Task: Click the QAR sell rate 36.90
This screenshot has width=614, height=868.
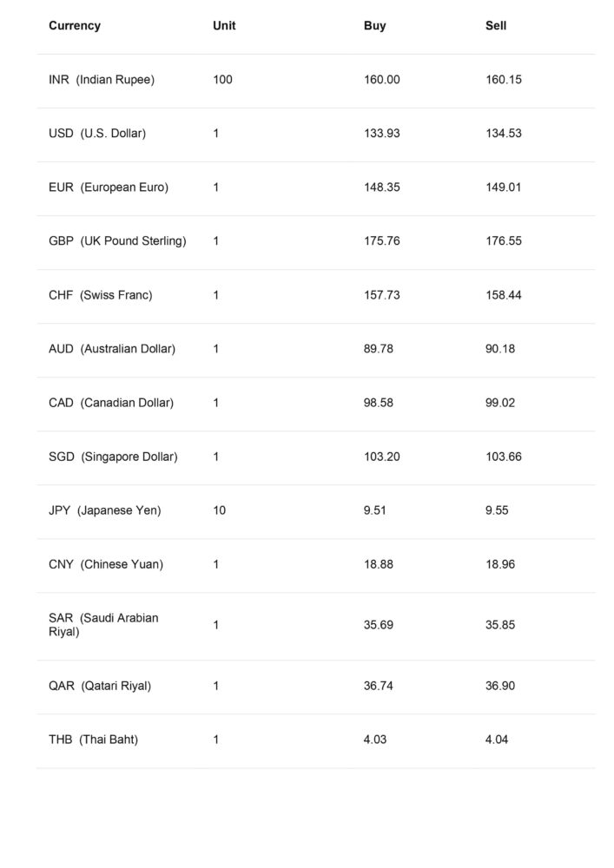Action: coord(499,686)
